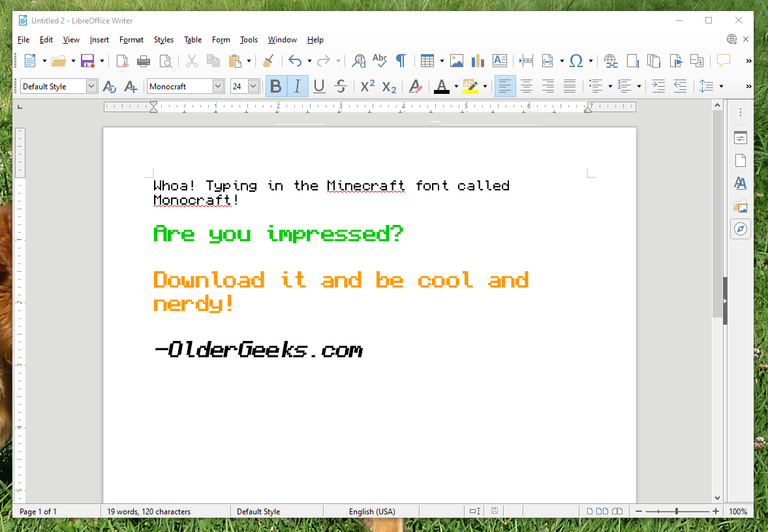
Task: Toggle Underline formatting
Action: (x=319, y=87)
